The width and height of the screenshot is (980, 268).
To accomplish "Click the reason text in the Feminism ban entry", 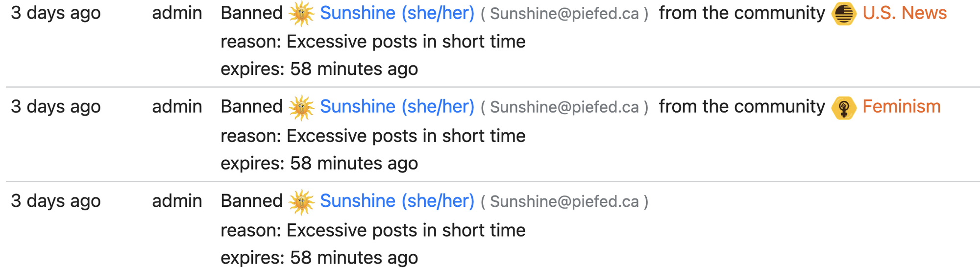I will [373, 136].
